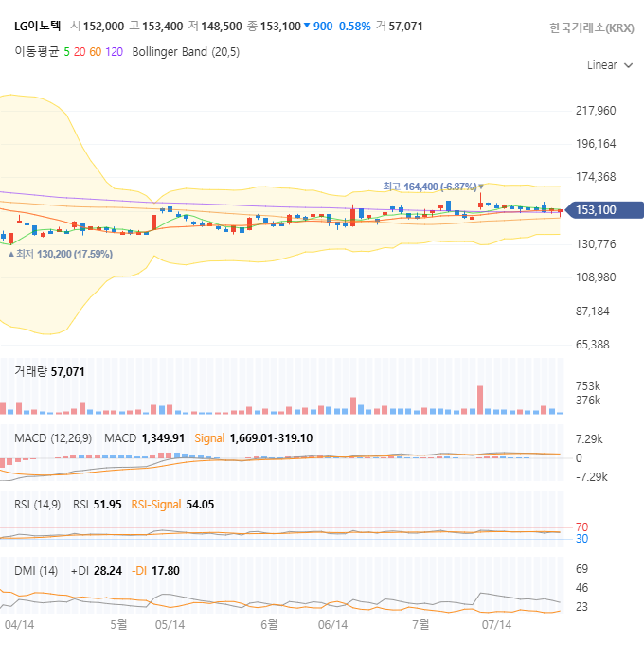Click the RSI value 51.95

[108, 505]
